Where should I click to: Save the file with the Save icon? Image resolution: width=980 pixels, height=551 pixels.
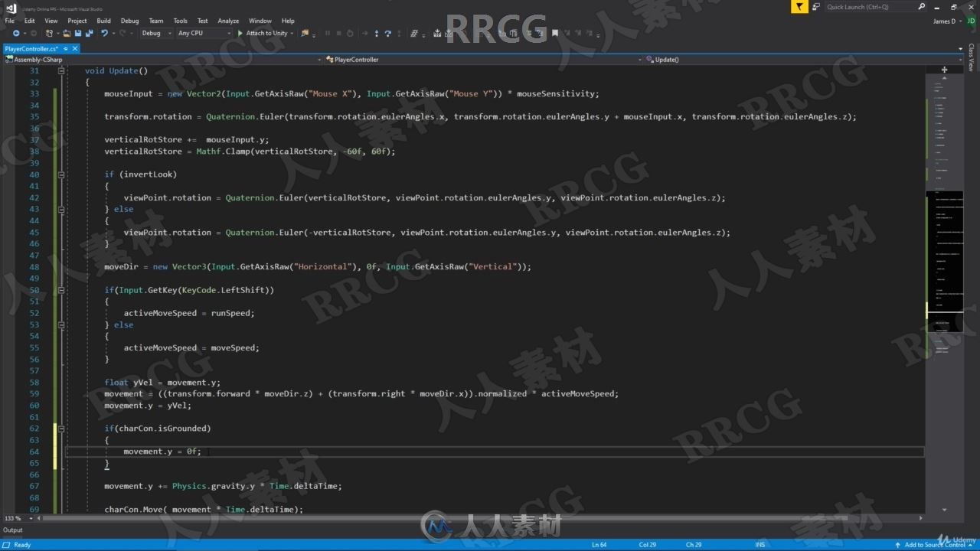78,33
